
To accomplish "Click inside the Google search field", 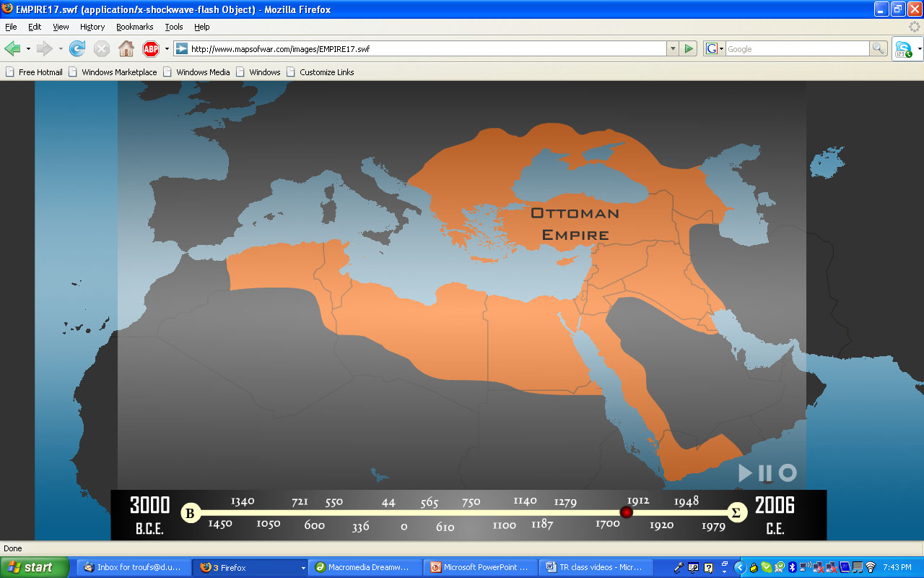I will point(794,49).
